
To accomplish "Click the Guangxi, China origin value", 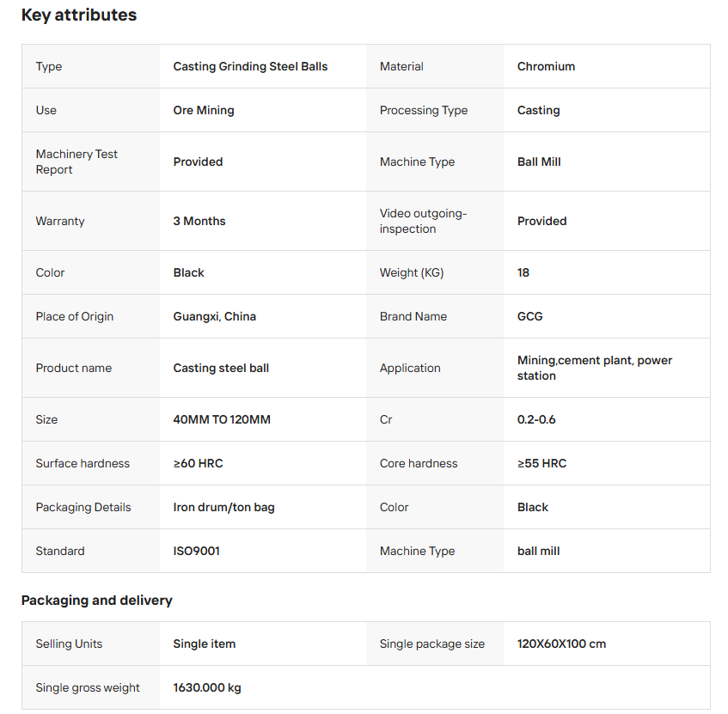I will pyautogui.click(x=215, y=316).
